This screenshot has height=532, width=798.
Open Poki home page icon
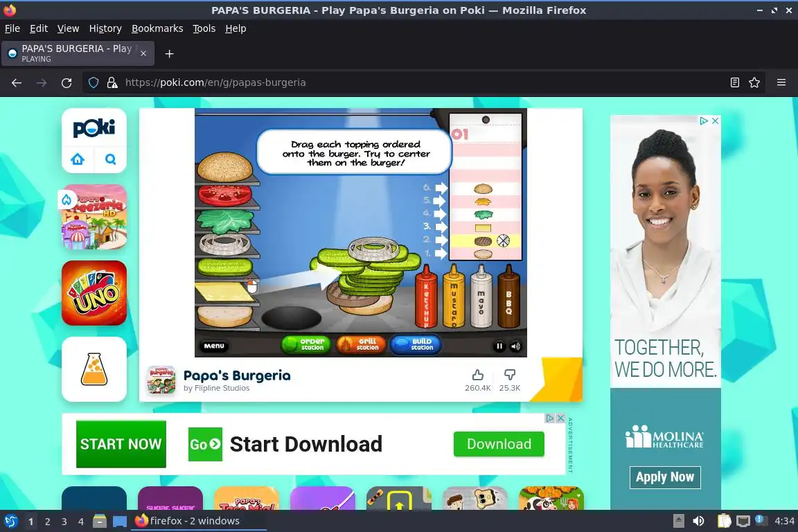point(78,159)
